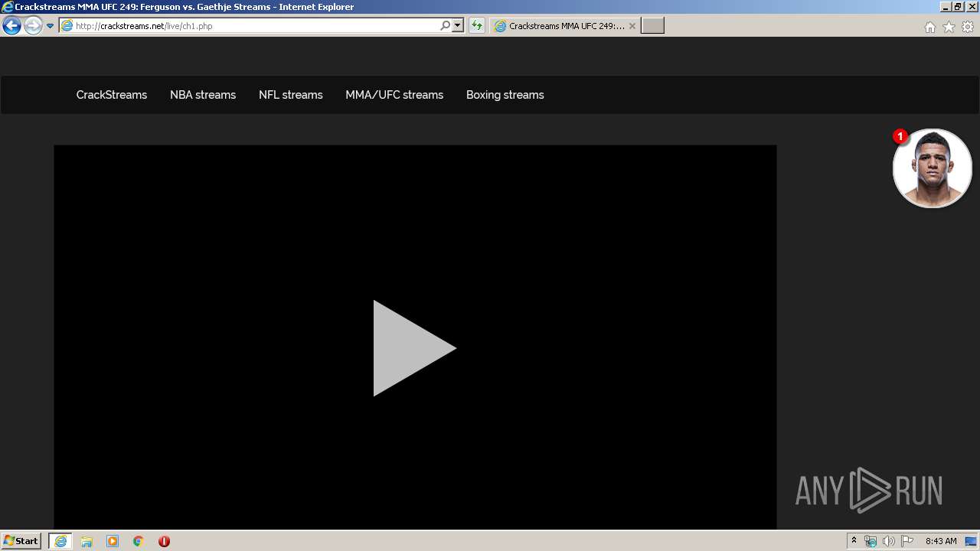Click the network tray icon
This screenshot has width=980, height=551.
pyautogui.click(x=871, y=541)
